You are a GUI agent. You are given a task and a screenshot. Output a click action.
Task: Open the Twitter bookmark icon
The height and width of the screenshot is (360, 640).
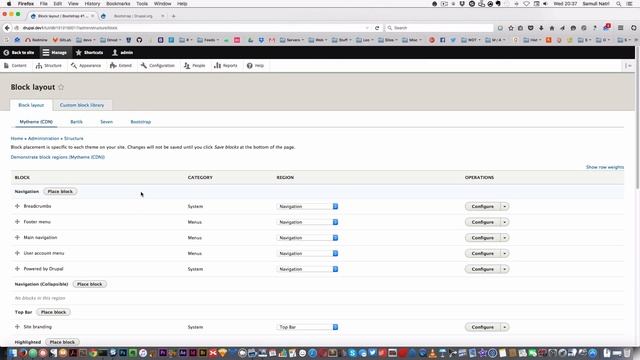pos(453,40)
